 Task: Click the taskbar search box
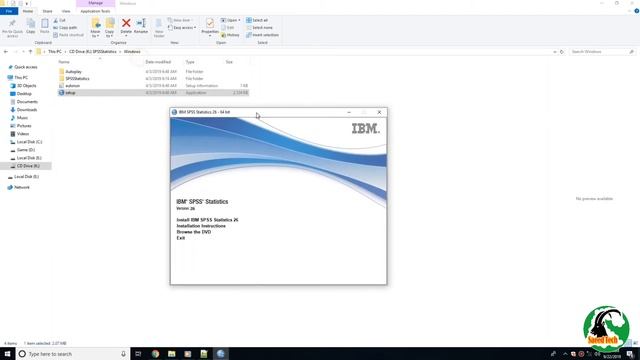click(x=73, y=354)
